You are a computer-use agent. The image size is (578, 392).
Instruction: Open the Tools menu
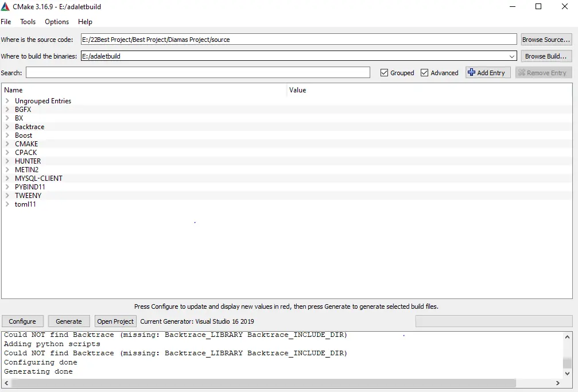pyautogui.click(x=28, y=22)
